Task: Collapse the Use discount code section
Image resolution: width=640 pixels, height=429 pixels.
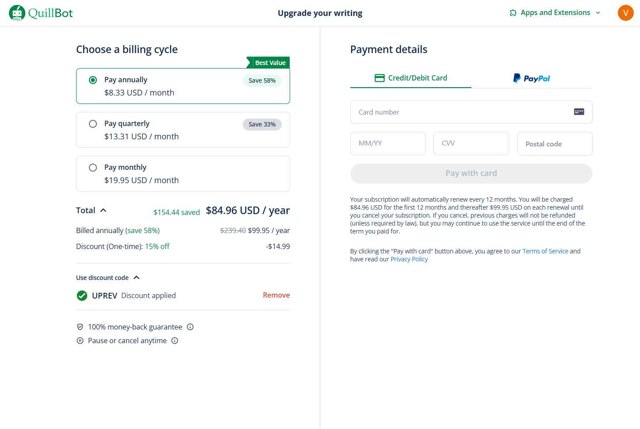Action: coord(137,277)
